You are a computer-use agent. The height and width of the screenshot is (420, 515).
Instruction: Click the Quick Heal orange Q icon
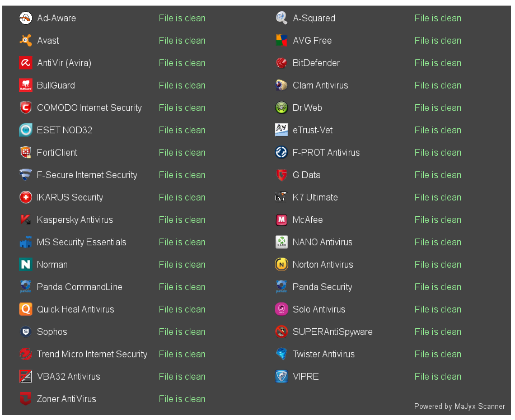point(26,309)
